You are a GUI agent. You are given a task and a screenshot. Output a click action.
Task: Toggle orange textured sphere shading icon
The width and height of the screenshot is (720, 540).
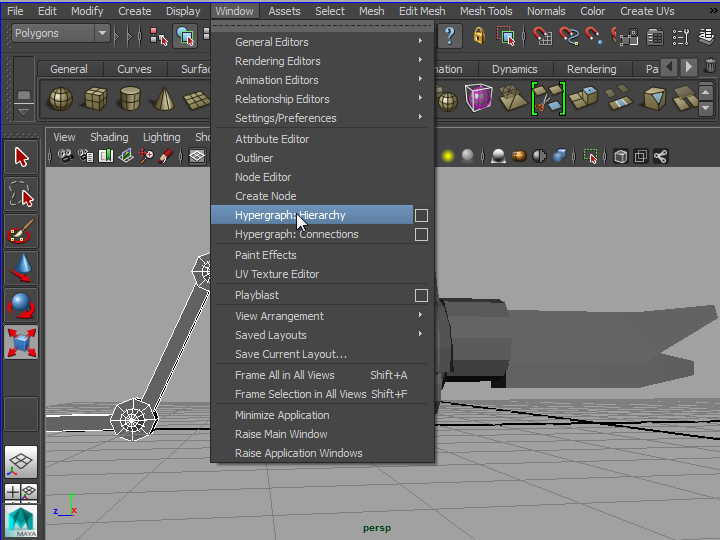[519, 157]
